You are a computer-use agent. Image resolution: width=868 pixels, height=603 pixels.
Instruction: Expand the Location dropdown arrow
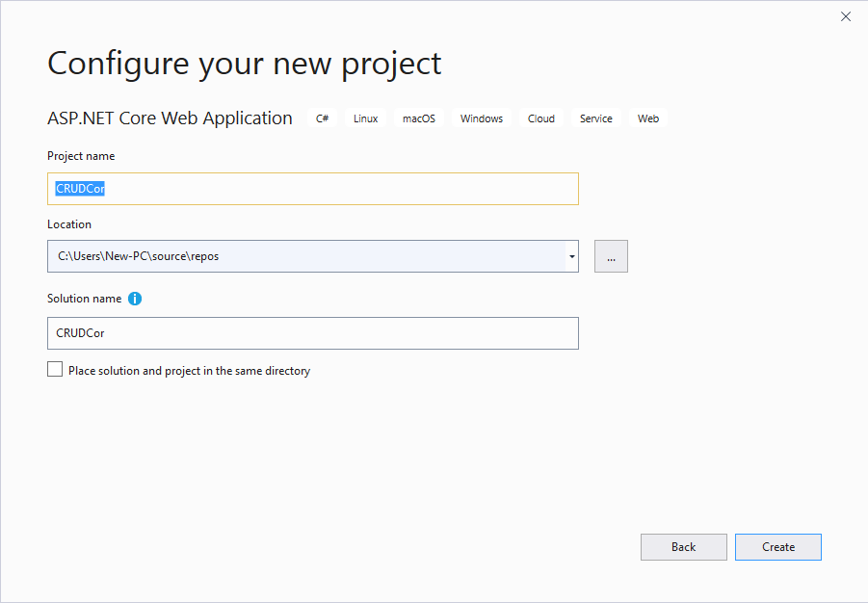click(x=572, y=256)
